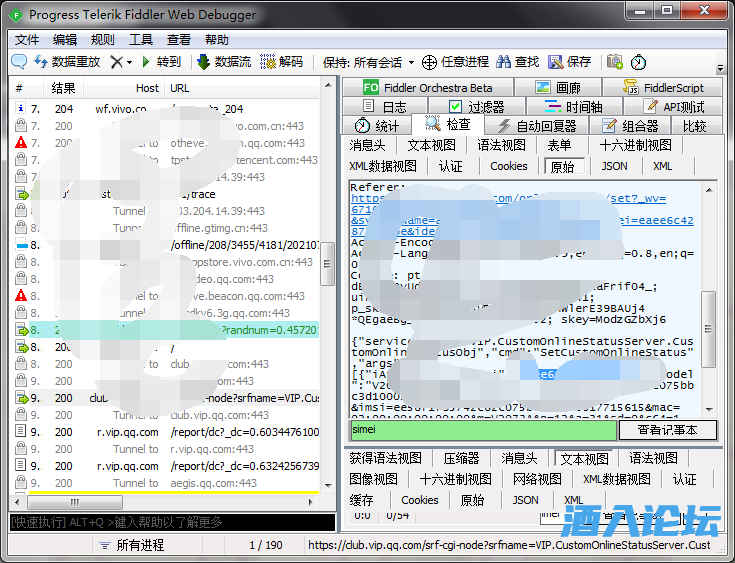Select the request 十六进制视图 hex tab
735x563 pixels.
[x=635, y=145]
